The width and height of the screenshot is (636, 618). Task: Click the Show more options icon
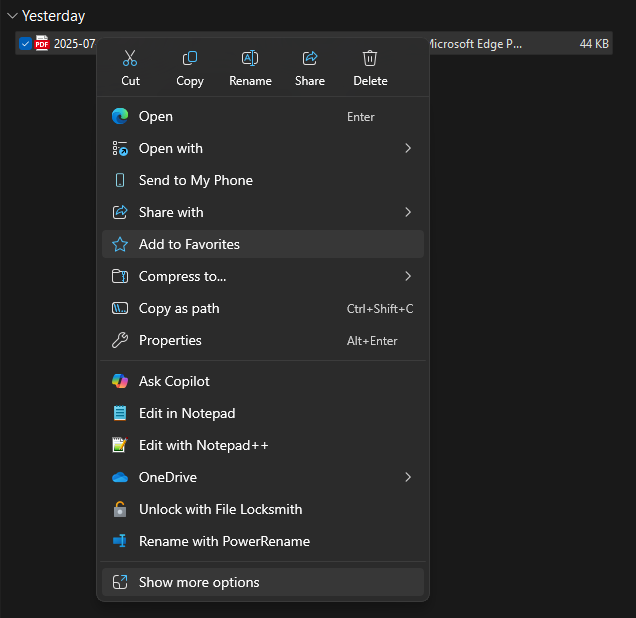click(120, 582)
